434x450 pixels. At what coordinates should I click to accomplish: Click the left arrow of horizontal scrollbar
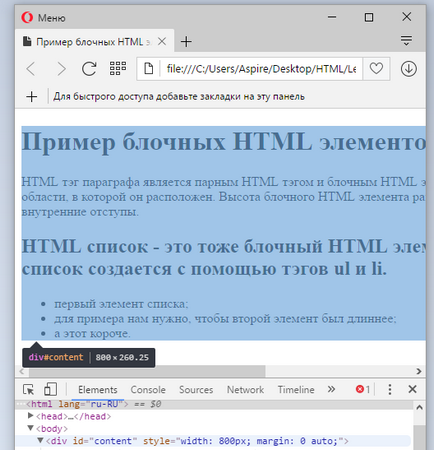22,371
